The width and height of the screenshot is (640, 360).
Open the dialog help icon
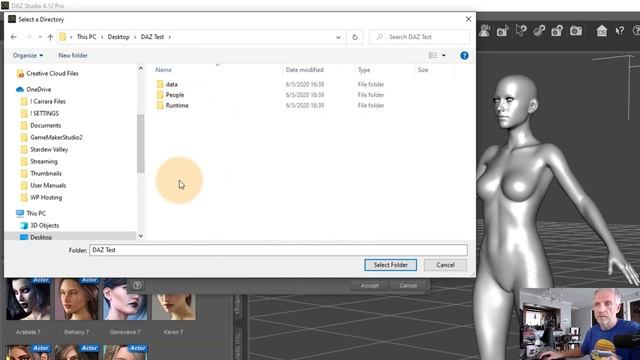[x=464, y=56]
